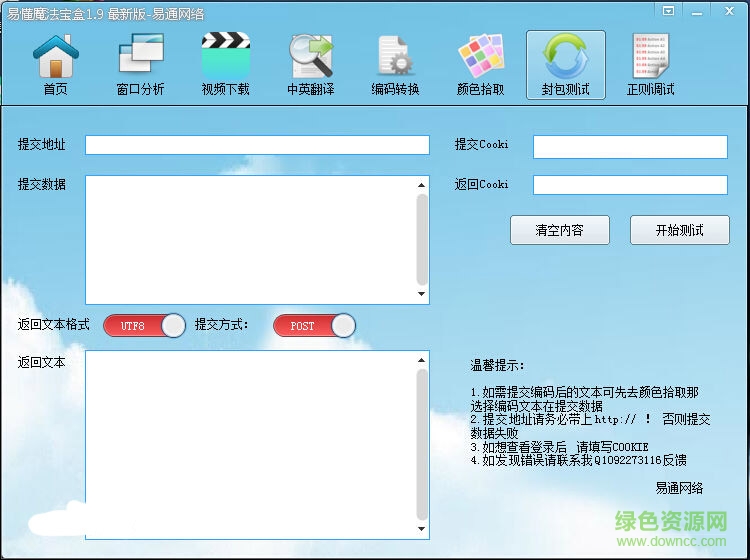Image resolution: width=750 pixels, height=560 pixels.
Task: Click the 温馨提示 heading text
Action: [497, 366]
